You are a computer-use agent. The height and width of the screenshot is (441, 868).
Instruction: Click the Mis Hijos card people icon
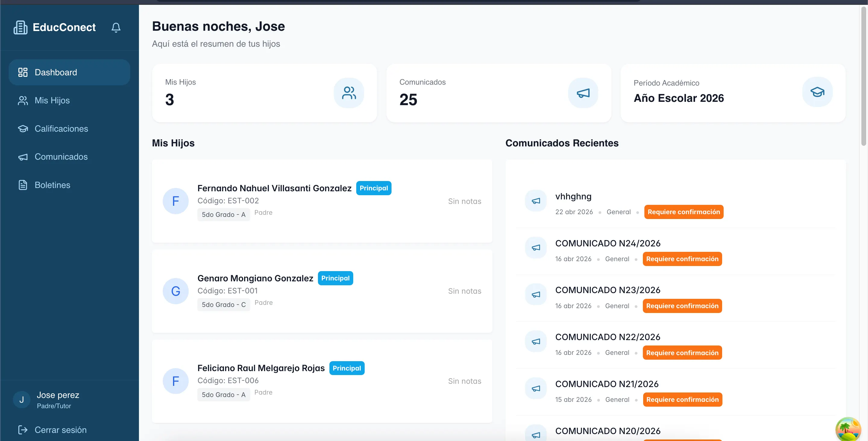[349, 93]
